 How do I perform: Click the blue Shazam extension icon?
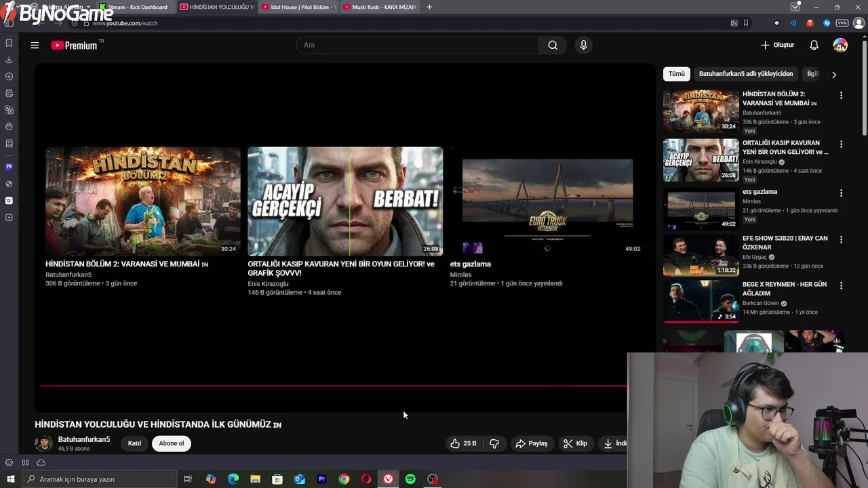tap(827, 23)
